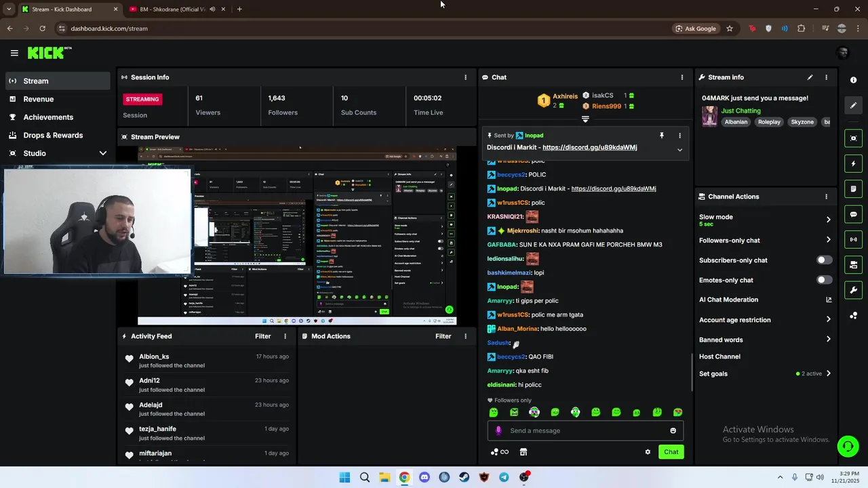Click the purple microphone icon in message box
The width and height of the screenshot is (868, 488).
click(498, 430)
